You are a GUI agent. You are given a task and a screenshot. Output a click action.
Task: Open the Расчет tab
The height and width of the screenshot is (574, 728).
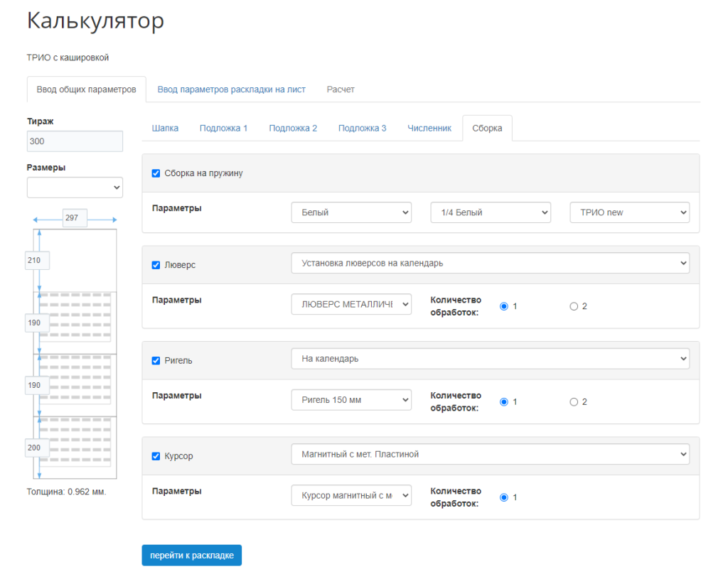click(341, 90)
